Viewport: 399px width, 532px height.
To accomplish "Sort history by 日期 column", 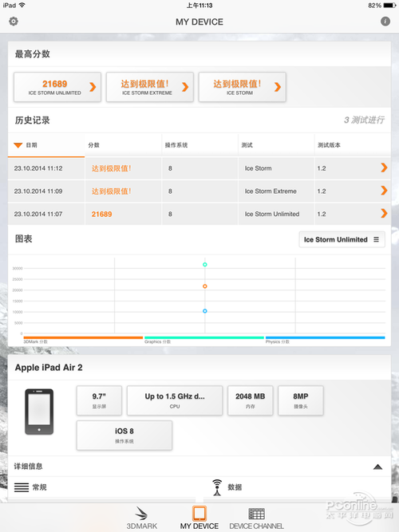I will pos(46,145).
